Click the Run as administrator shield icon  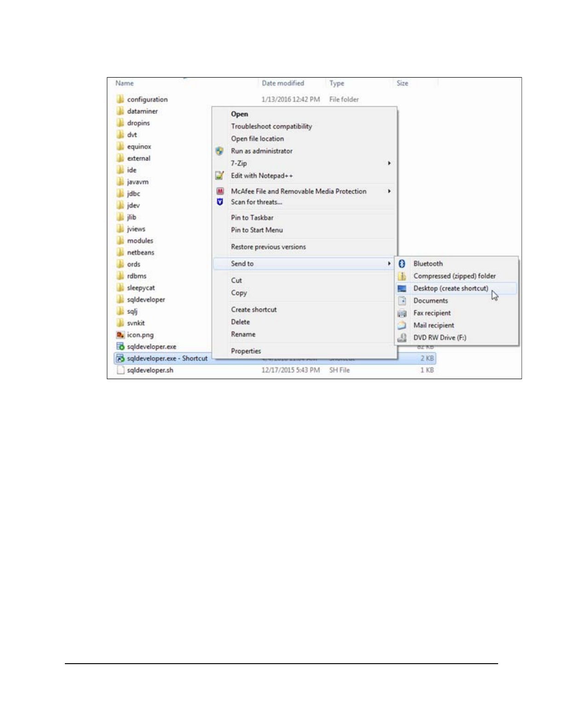[x=220, y=151]
